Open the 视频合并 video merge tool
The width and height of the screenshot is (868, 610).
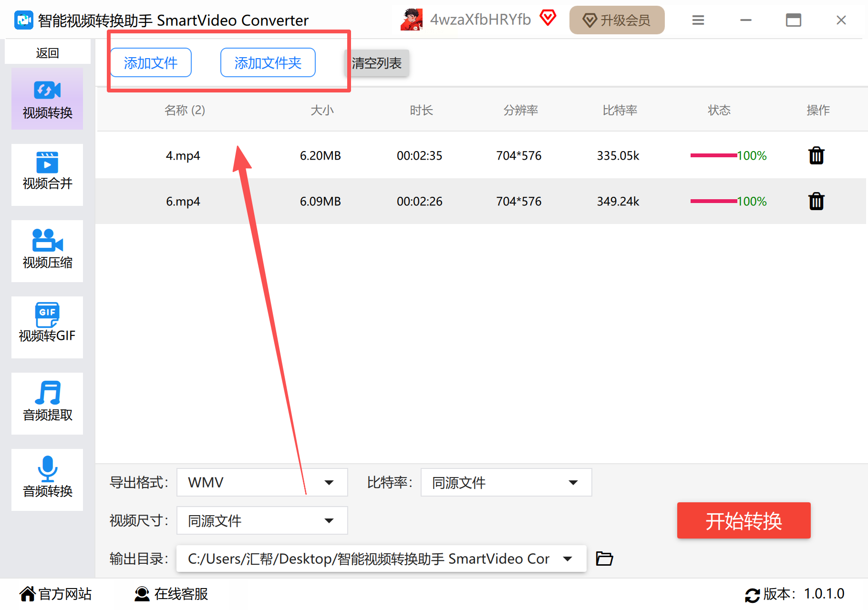pos(47,175)
